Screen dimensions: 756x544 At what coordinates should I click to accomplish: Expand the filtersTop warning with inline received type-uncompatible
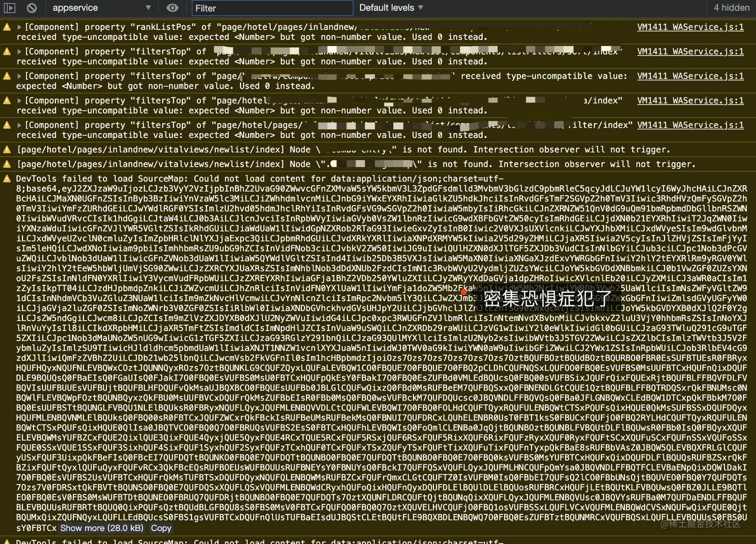tap(19, 76)
